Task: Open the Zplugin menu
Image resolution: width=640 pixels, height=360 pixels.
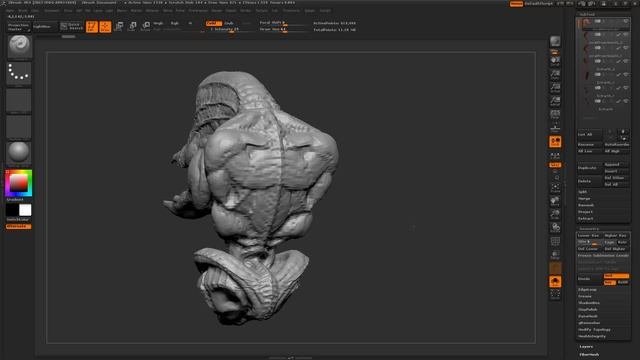Action: pos(310,11)
